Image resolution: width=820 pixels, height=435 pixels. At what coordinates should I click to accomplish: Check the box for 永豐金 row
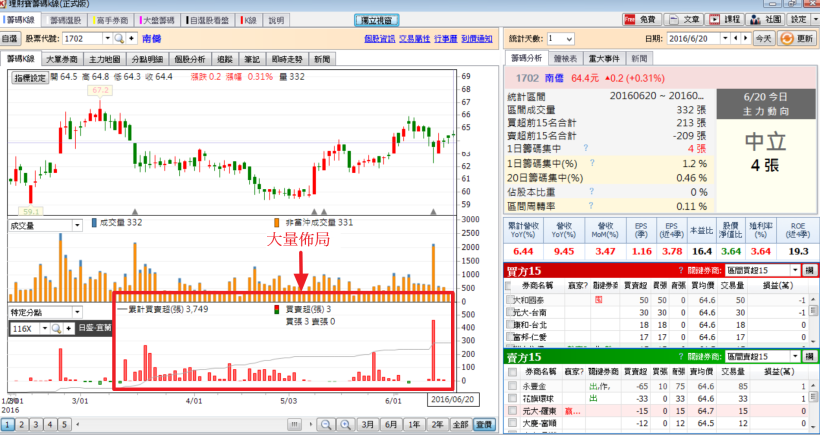[512, 386]
